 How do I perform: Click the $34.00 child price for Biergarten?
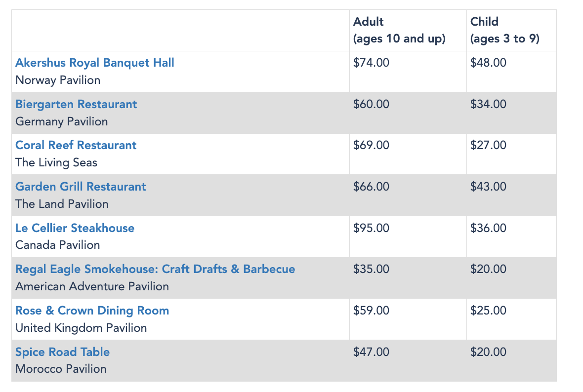click(x=488, y=104)
